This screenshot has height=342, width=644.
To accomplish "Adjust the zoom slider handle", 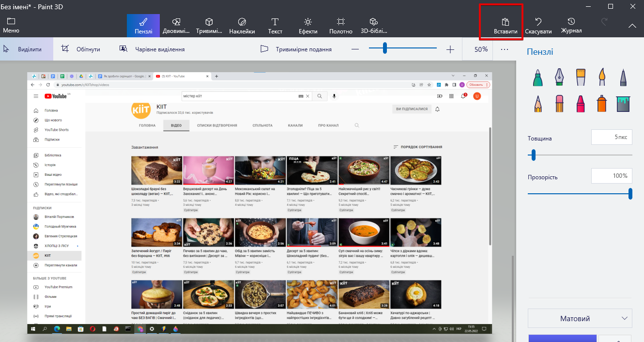I will tap(385, 48).
